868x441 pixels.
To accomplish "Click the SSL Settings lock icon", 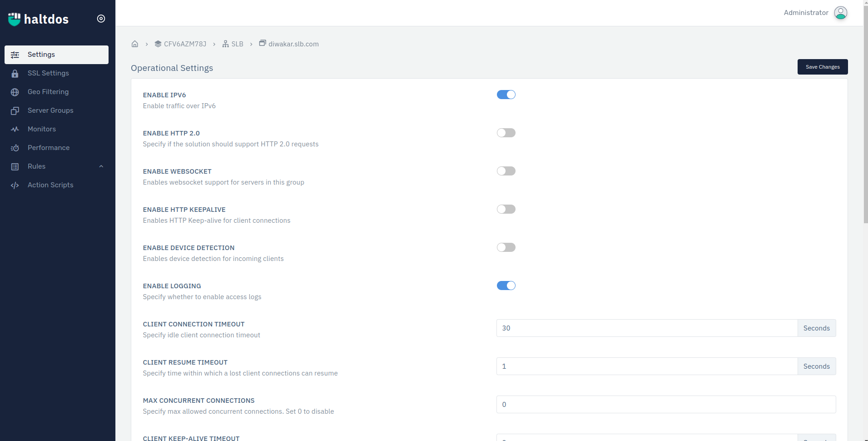I will [15, 73].
